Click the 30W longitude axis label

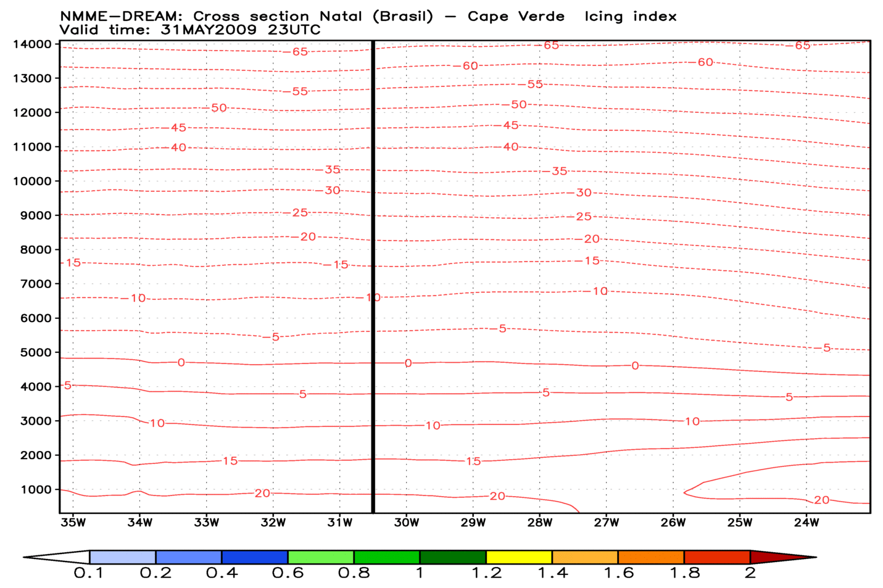[x=407, y=523]
